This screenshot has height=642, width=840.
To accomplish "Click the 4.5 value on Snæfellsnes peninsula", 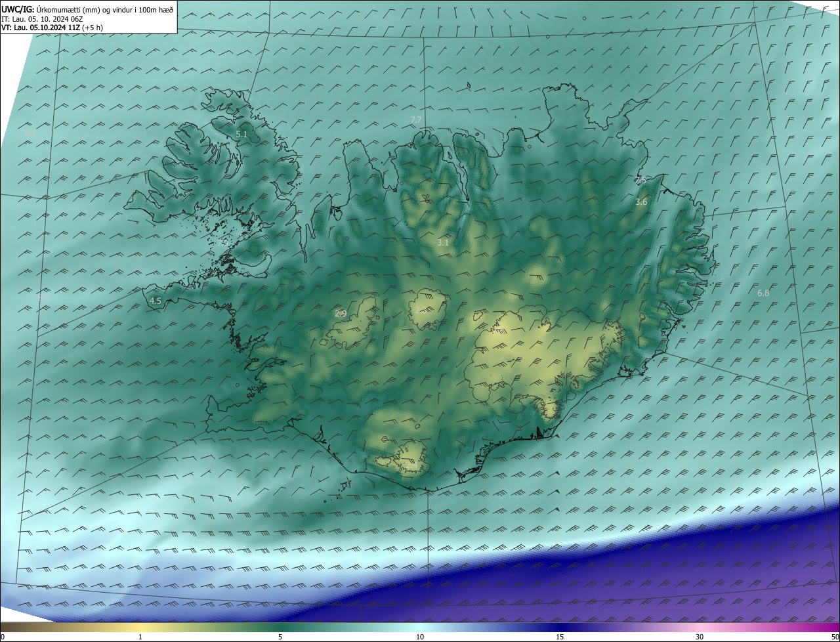I will pyautogui.click(x=156, y=301).
